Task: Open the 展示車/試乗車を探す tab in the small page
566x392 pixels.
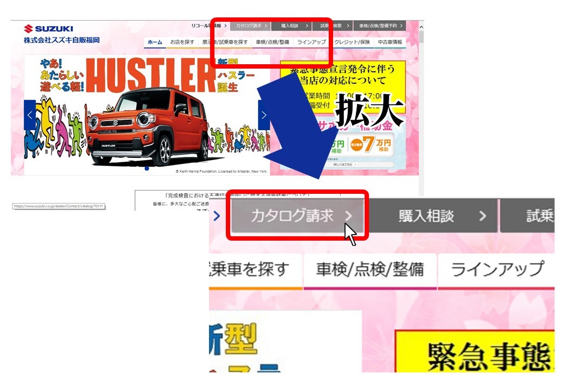Action: 225,42
